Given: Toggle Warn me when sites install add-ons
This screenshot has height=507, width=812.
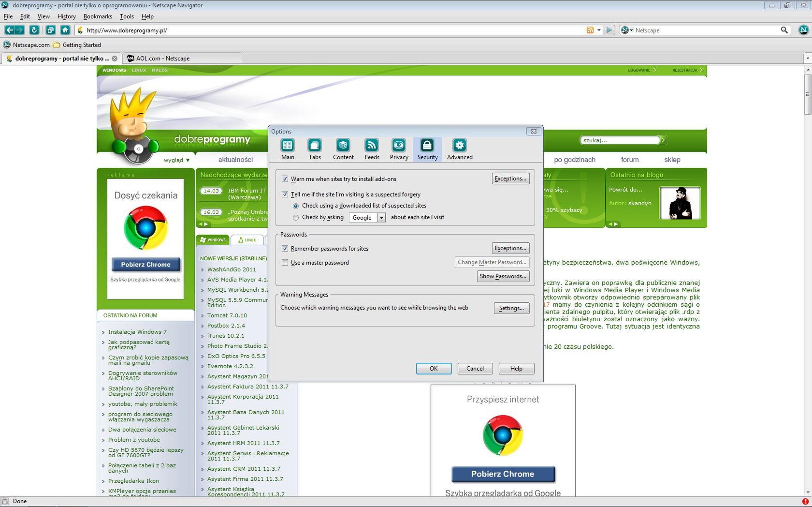Looking at the screenshot, I should [285, 179].
